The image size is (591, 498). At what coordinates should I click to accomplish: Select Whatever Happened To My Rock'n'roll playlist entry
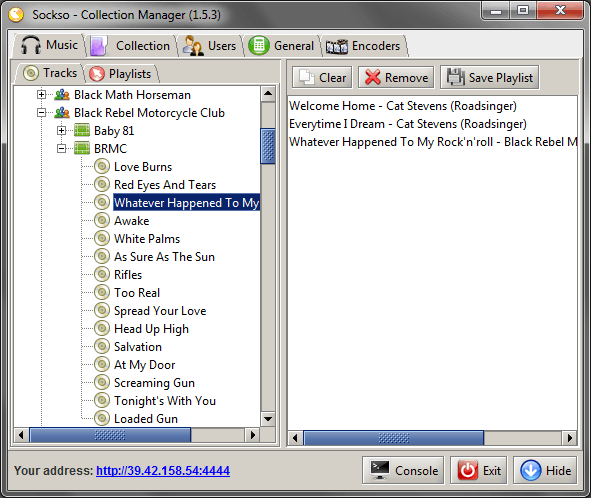[432, 142]
